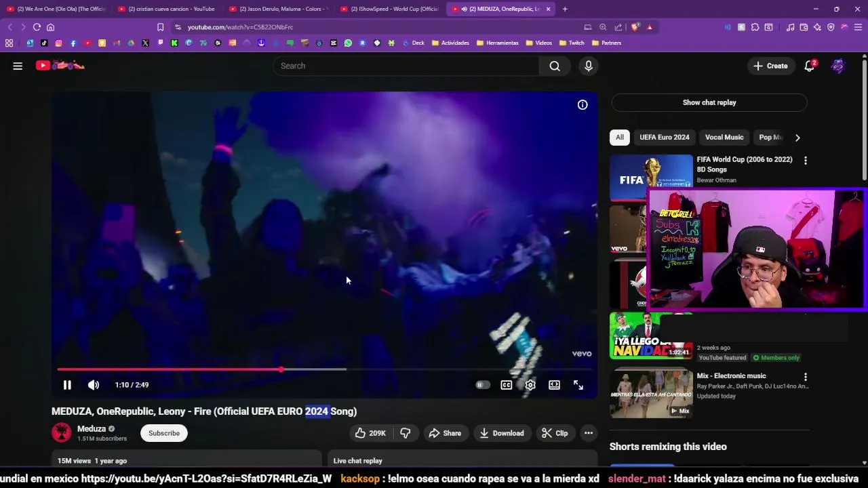
Task: Open the notifications bell
Action: 810,66
